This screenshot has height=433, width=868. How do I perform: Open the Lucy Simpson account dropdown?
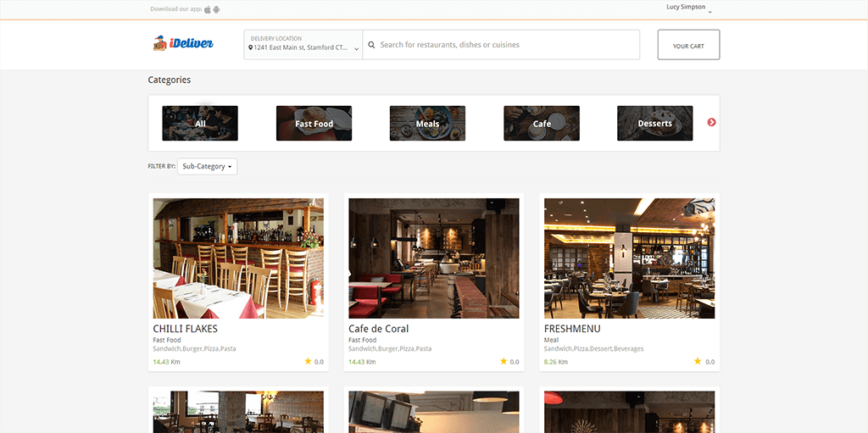(x=688, y=8)
